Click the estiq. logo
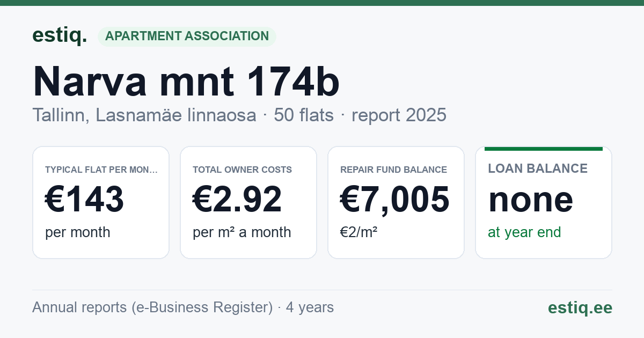 click(x=60, y=35)
